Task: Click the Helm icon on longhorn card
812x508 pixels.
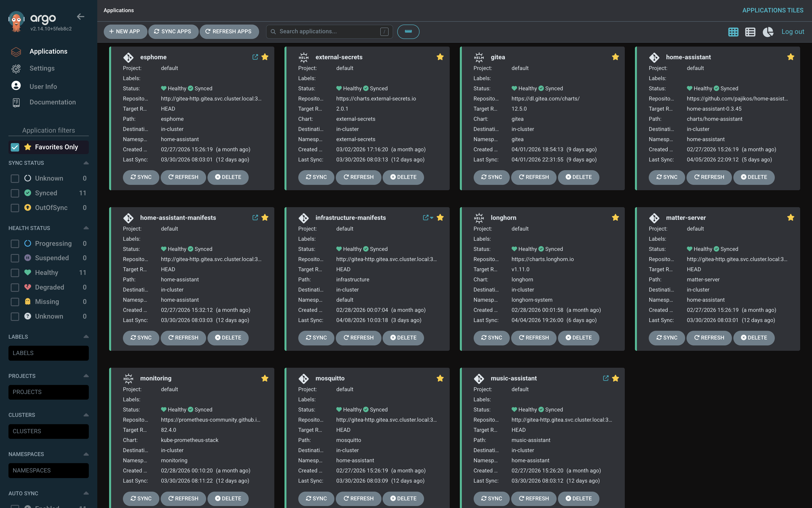Action: 479,218
